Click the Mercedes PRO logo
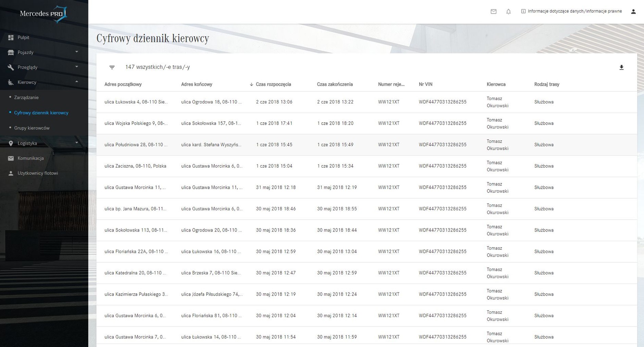 44,14
